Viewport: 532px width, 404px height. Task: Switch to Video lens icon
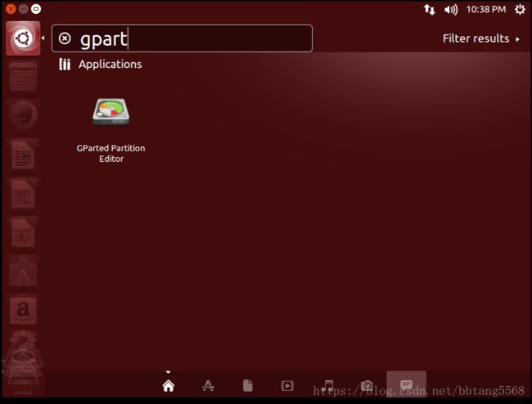click(287, 386)
